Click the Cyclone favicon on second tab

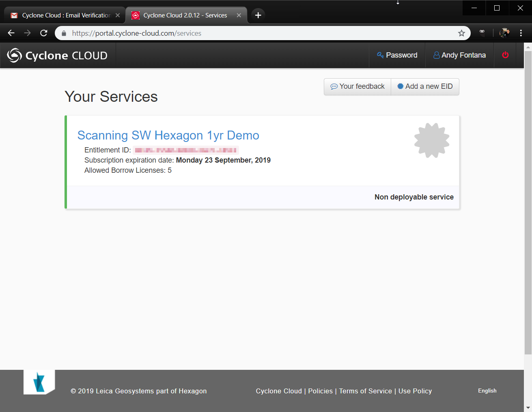pos(136,15)
